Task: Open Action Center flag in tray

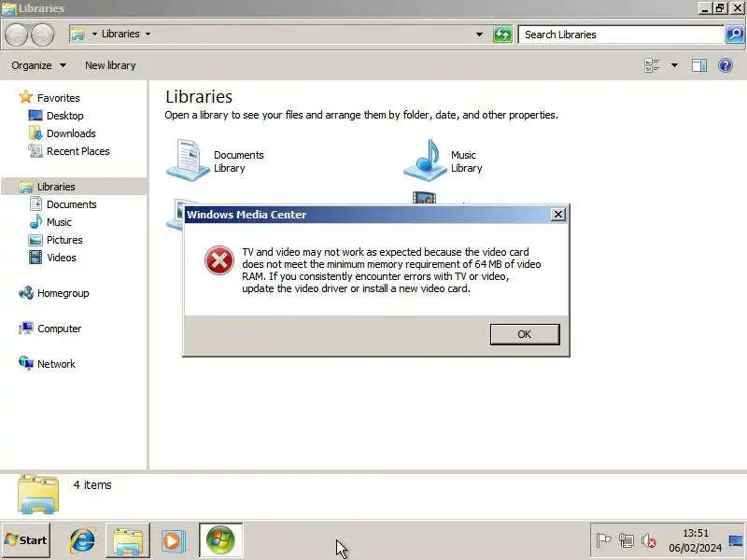Action: tap(603, 540)
